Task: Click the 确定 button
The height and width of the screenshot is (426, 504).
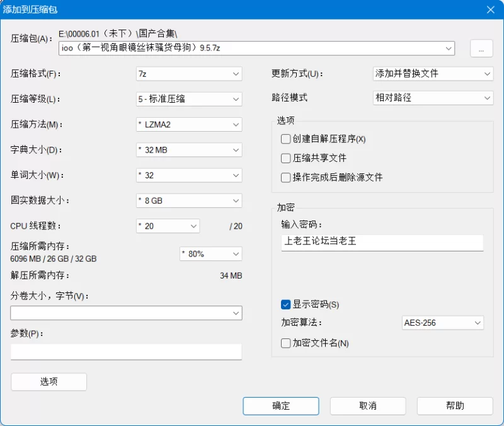Action: point(281,406)
